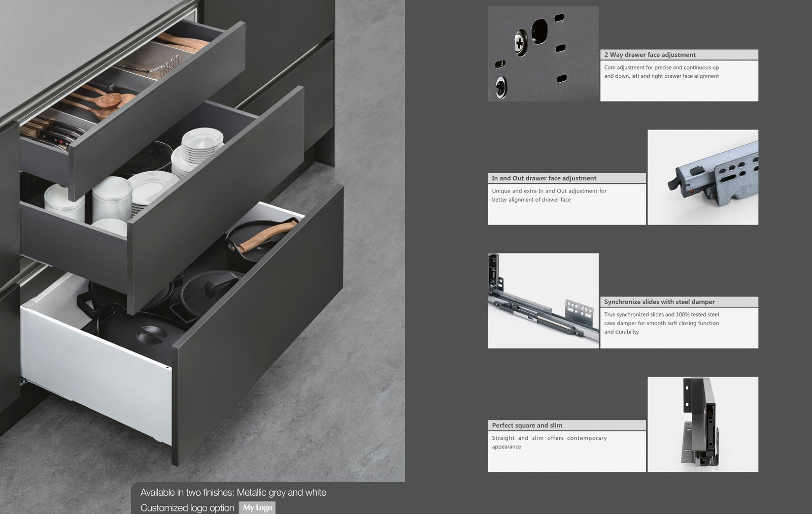
Task: Expand the Synchronize slides with steel damper section
Action: tap(679, 301)
